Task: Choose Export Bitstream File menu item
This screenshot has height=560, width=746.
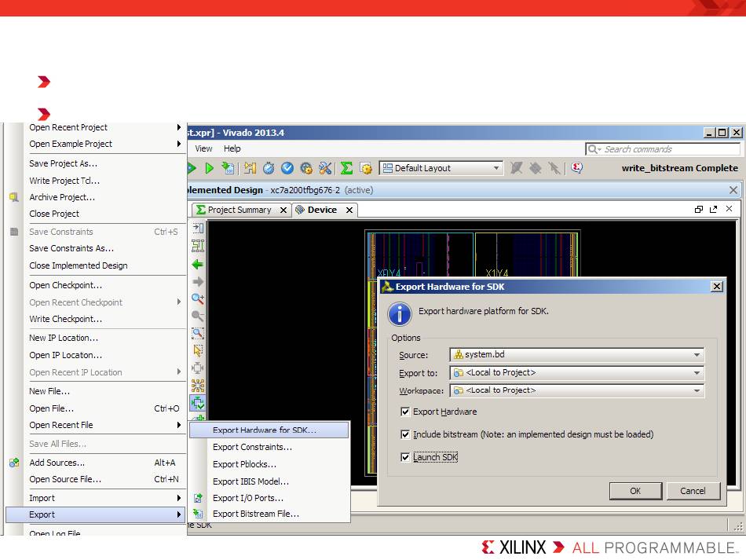Action: pos(269,514)
